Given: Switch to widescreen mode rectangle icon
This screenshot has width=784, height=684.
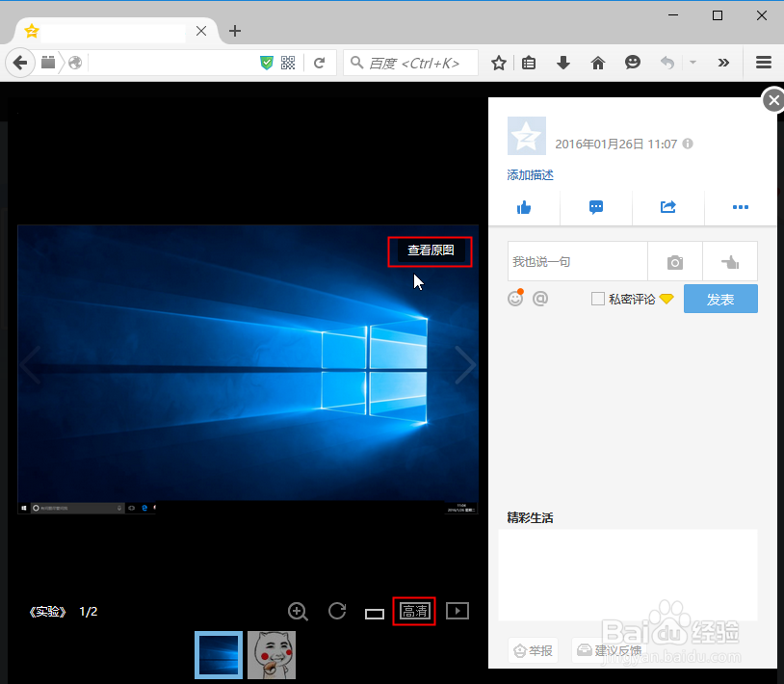Looking at the screenshot, I should click(375, 614).
